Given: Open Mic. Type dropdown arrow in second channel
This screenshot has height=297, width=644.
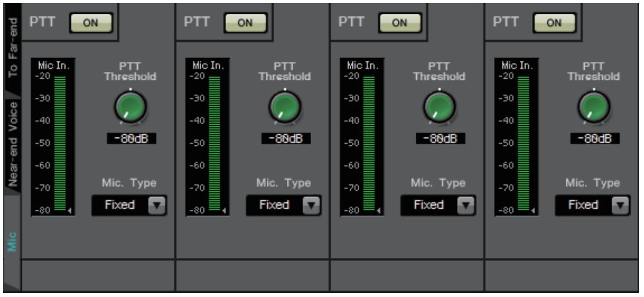Looking at the screenshot, I should 311,205.
